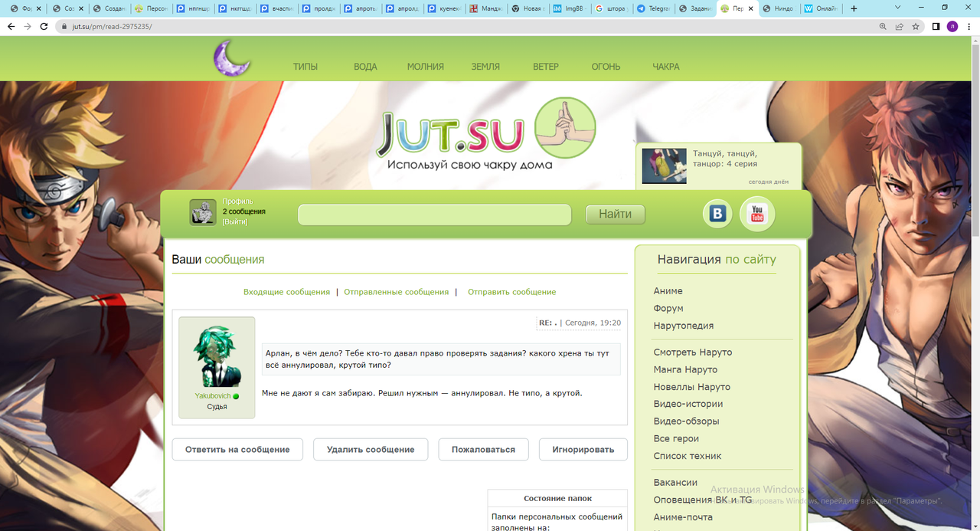Open Смотреть Наруто navigation link
Image resolution: width=980 pixels, height=531 pixels.
(693, 352)
